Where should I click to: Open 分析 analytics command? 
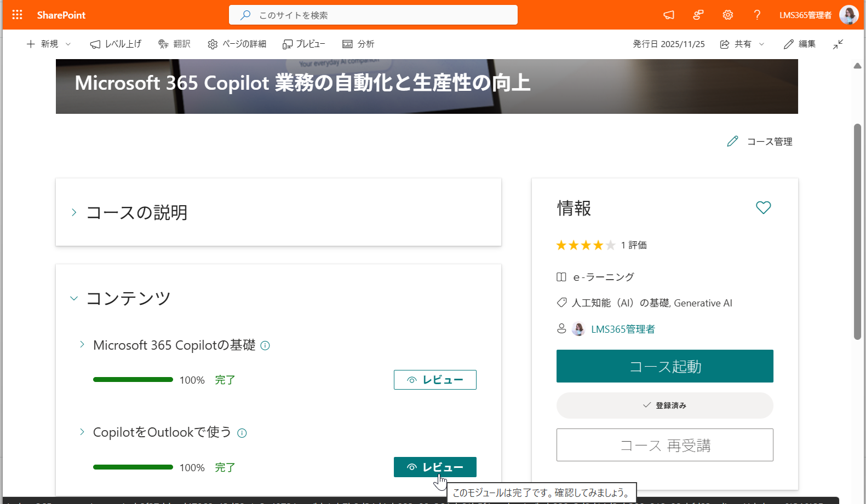[x=358, y=44]
